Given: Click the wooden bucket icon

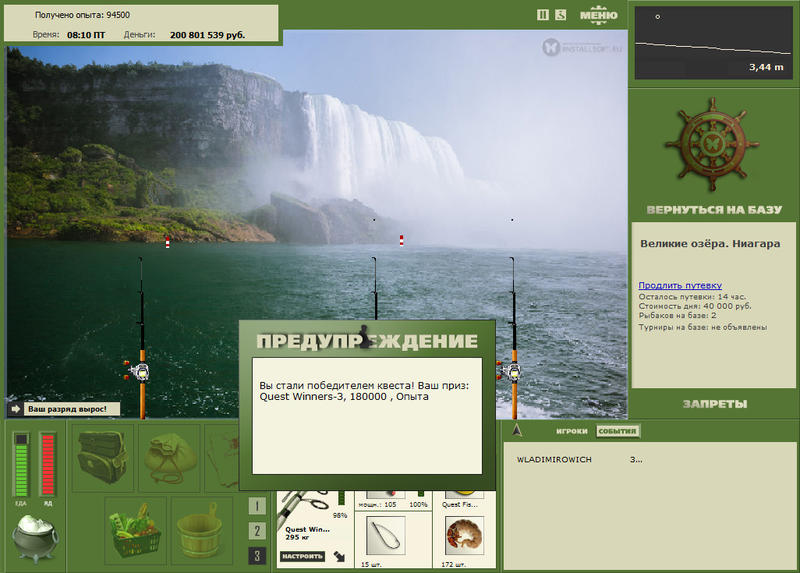Looking at the screenshot, I should coord(202,531).
